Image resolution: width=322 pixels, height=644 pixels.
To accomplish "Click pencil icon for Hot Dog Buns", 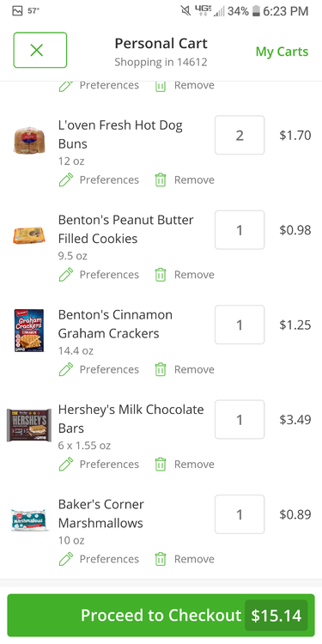I will tap(66, 180).
